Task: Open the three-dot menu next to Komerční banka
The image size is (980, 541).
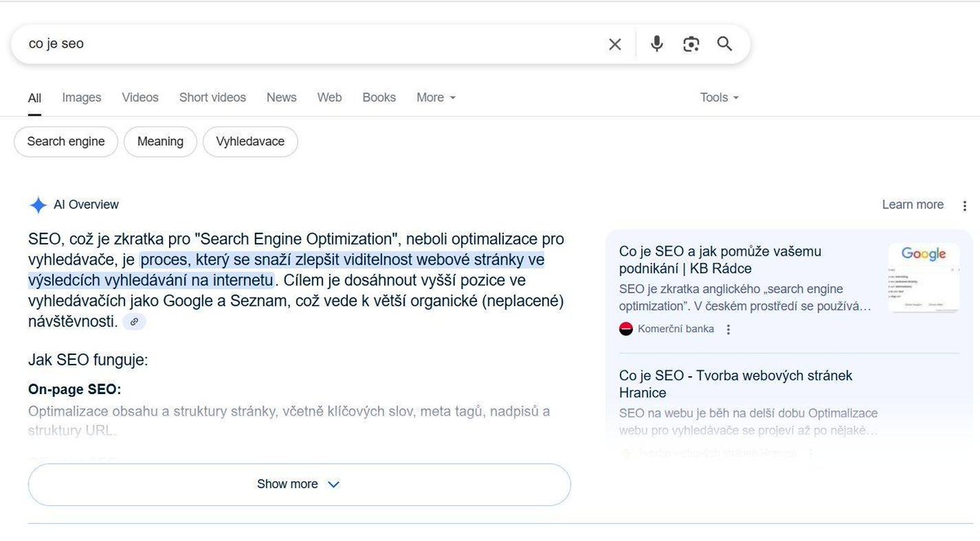Action: click(729, 329)
